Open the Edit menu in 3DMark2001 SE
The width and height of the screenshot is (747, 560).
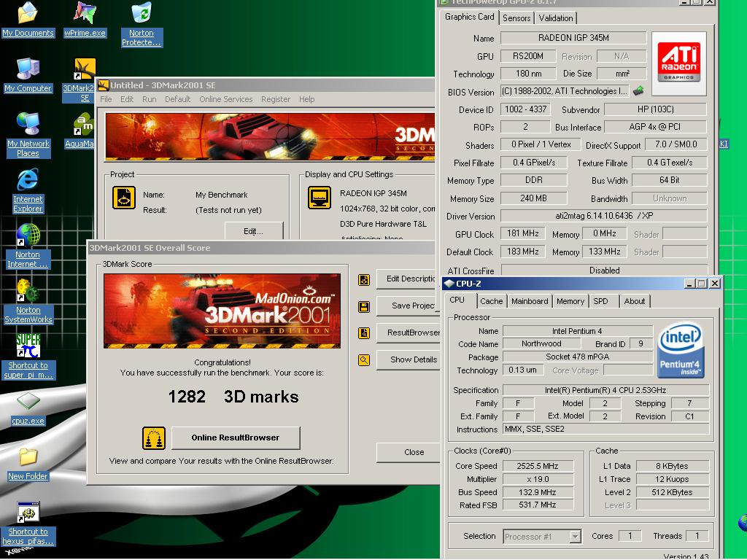click(127, 99)
